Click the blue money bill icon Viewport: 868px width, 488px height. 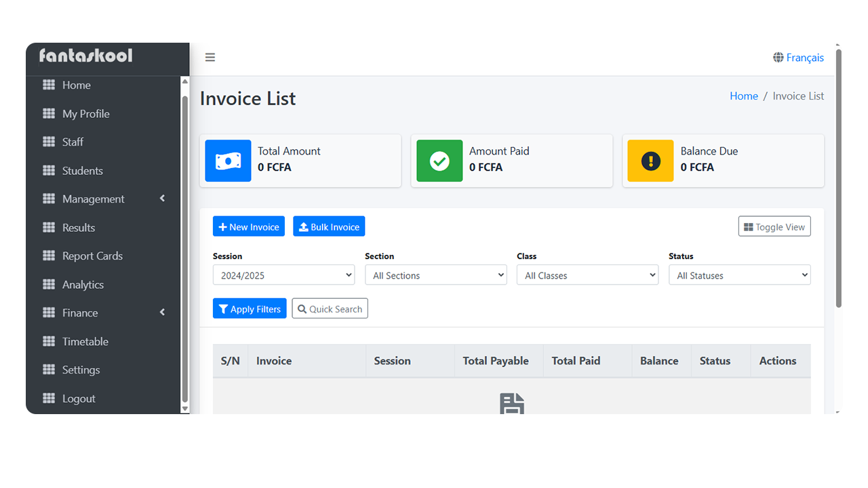pyautogui.click(x=228, y=161)
